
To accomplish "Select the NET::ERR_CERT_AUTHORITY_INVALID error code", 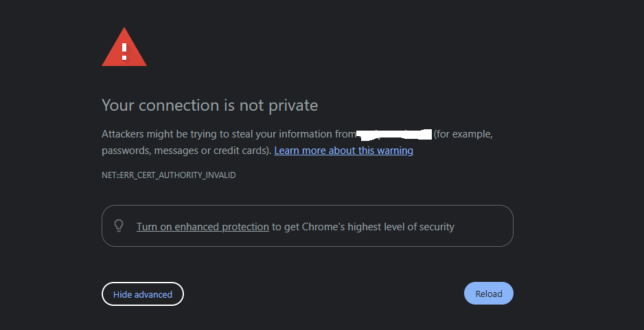I will (x=168, y=175).
